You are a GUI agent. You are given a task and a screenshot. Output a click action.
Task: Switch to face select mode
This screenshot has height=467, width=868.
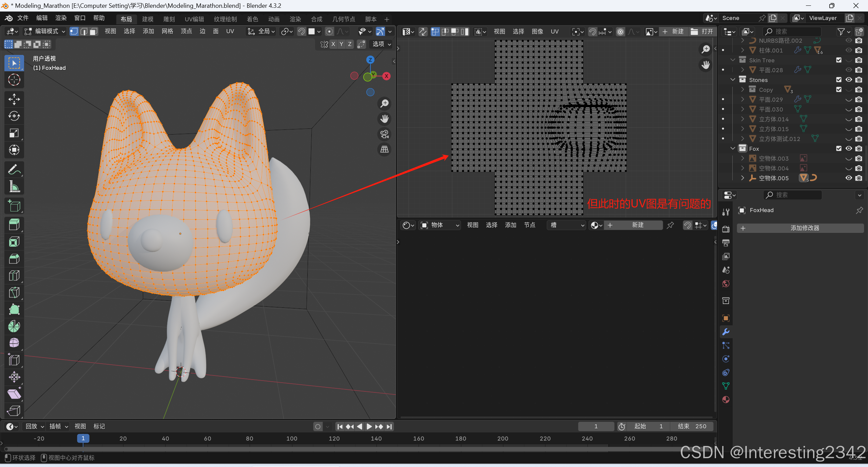click(94, 32)
